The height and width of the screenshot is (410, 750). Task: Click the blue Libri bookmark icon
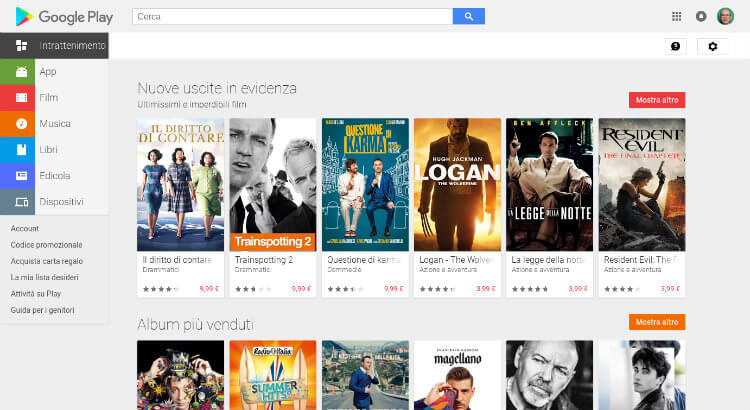click(22, 150)
